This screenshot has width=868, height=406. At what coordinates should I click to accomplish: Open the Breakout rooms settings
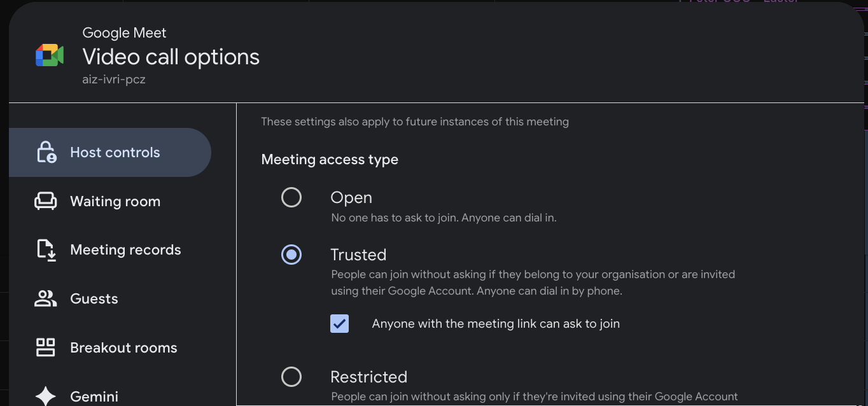coord(123,347)
